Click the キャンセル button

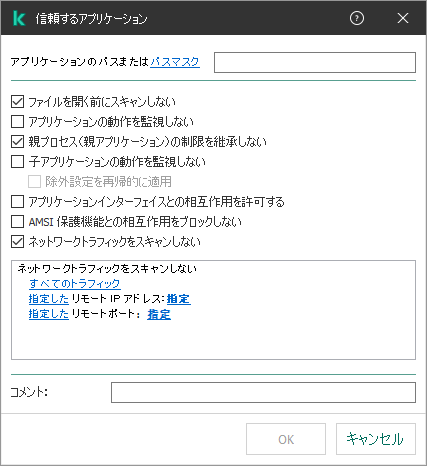[376, 439]
